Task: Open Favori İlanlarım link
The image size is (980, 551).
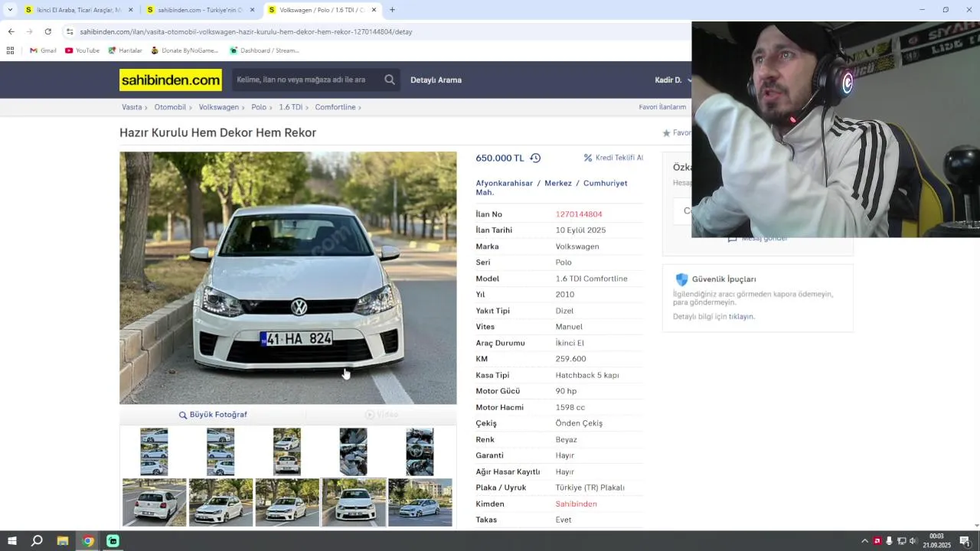Action: tap(662, 107)
